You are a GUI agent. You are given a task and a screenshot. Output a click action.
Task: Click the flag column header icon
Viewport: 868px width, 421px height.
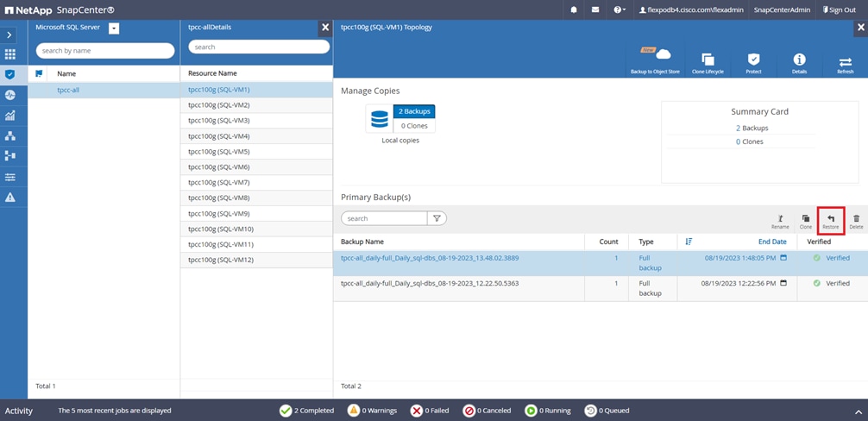(39, 73)
